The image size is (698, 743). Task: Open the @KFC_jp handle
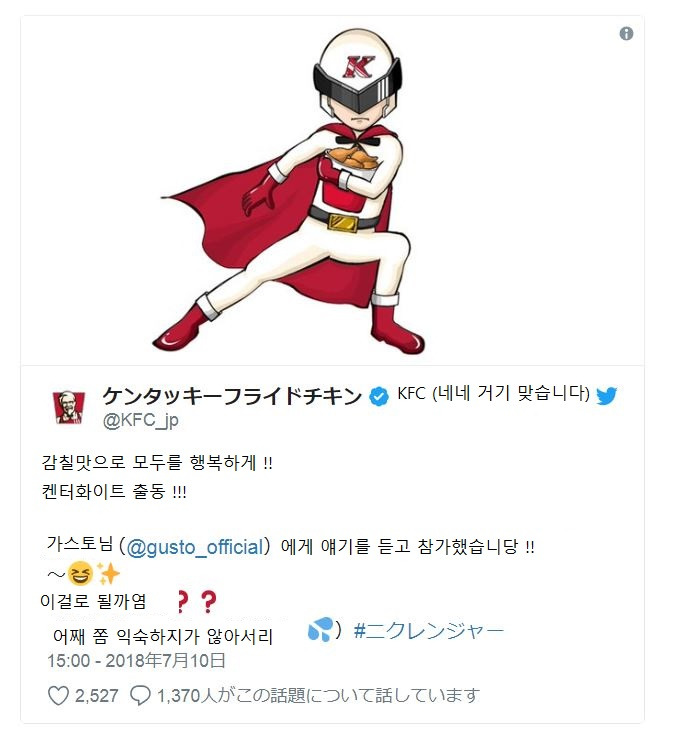141,420
